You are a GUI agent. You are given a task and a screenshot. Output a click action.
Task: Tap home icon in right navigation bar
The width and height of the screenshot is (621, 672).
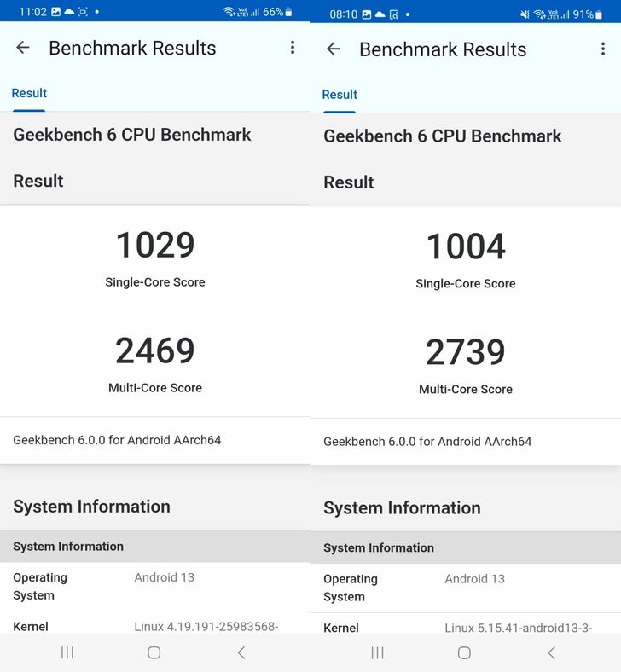464,652
